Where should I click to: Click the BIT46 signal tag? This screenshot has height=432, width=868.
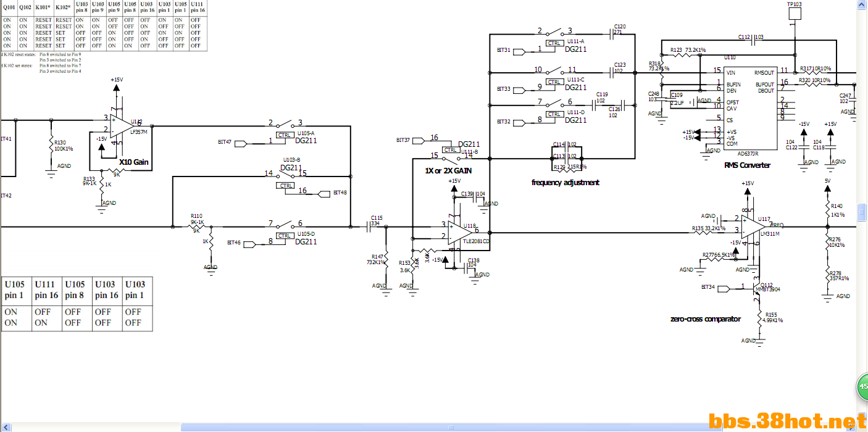(234, 243)
